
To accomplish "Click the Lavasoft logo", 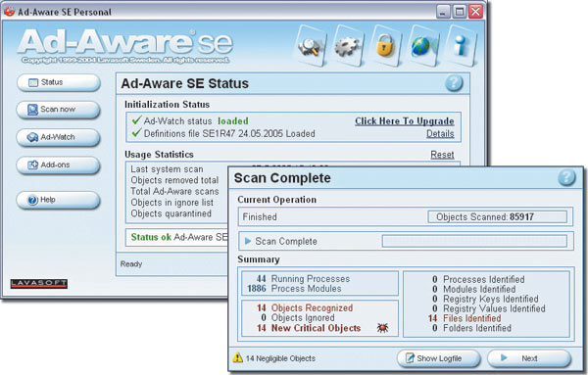I will click(x=39, y=284).
